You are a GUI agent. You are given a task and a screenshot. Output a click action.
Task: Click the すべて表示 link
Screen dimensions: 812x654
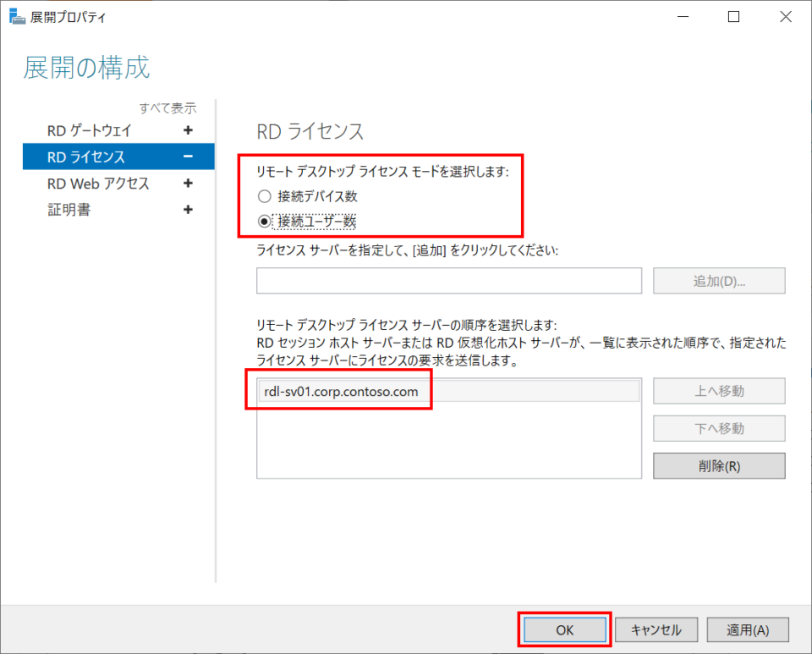coord(167,108)
